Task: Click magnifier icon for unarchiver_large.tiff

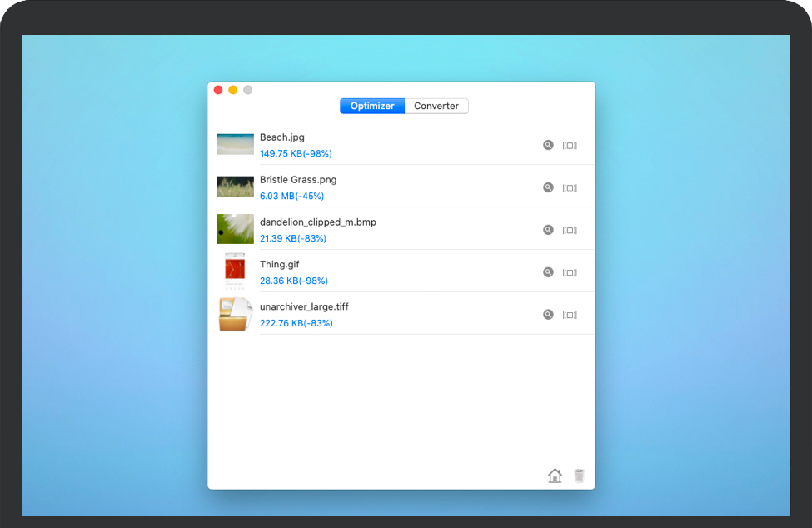Action: click(548, 315)
